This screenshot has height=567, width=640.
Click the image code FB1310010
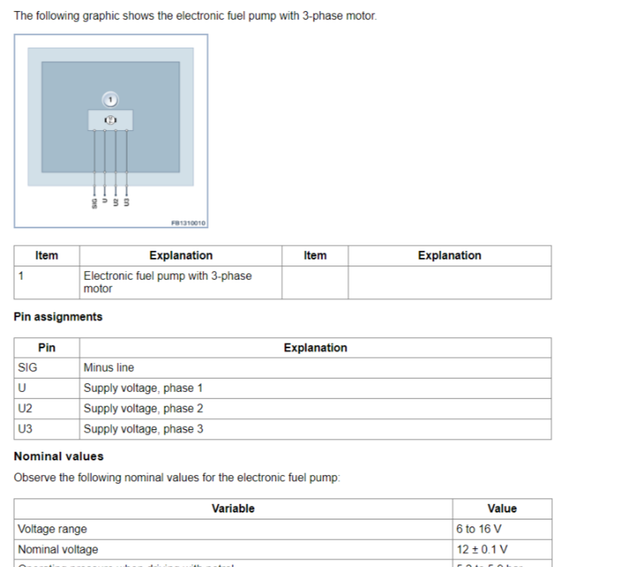pyautogui.click(x=188, y=223)
